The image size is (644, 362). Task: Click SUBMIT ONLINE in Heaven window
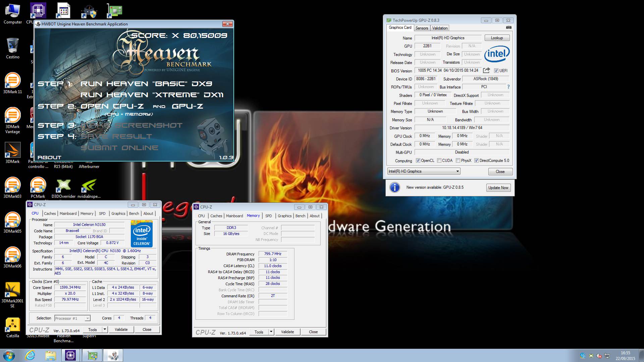click(x=119, y=148)
